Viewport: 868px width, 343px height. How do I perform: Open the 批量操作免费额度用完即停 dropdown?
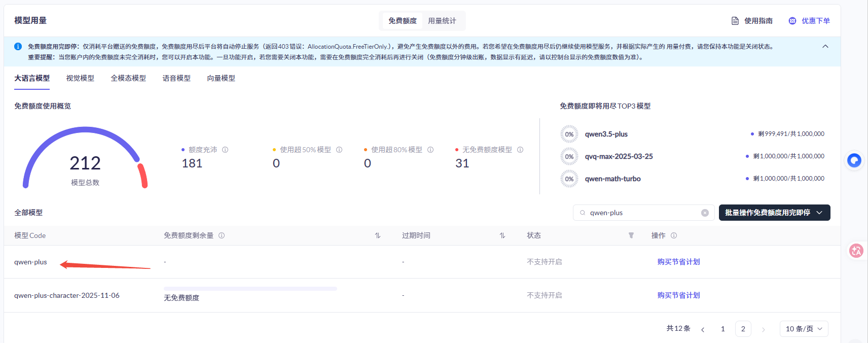coord(775,213)
